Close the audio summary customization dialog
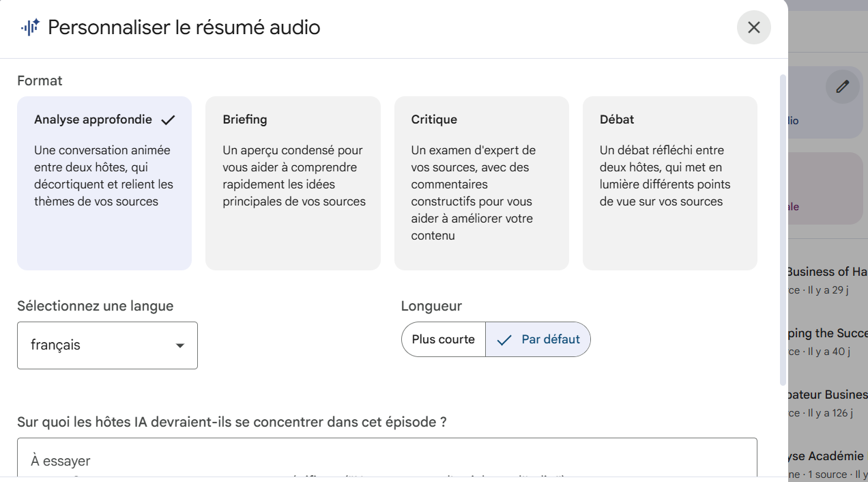This screenshot has width=868, height=482. (753, 27)
